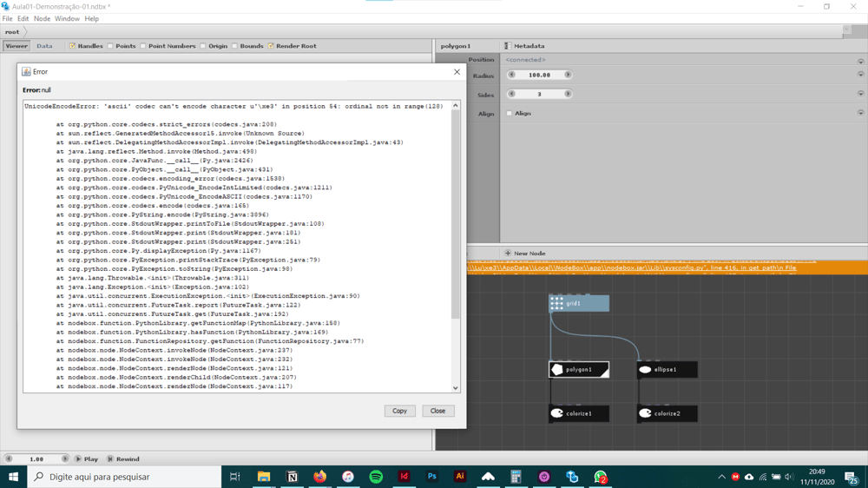Open the Help menu
This screenshot has width=868, height=488.
pos(92,19)
